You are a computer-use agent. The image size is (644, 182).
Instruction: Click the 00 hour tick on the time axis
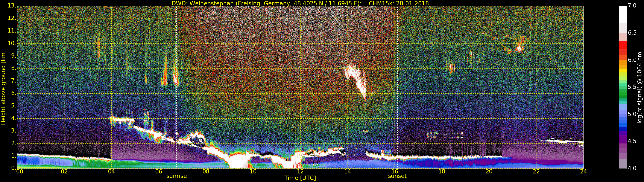coord(20,172)
